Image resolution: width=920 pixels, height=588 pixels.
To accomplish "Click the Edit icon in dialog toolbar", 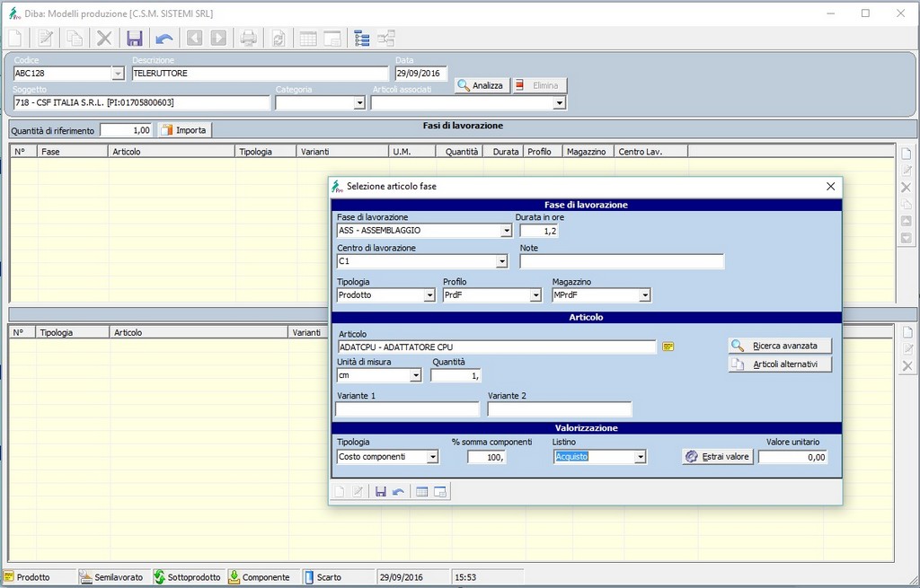I will coord(357,492).
